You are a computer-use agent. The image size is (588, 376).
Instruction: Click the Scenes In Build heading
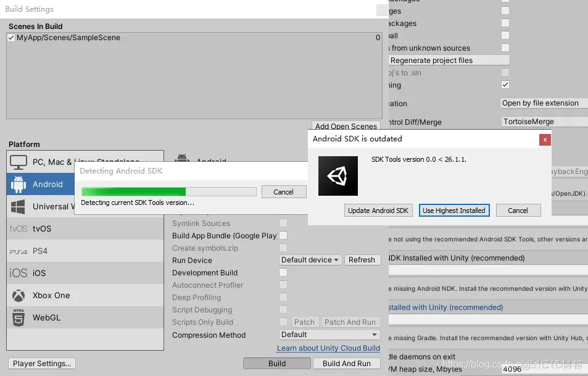(36, 27)
